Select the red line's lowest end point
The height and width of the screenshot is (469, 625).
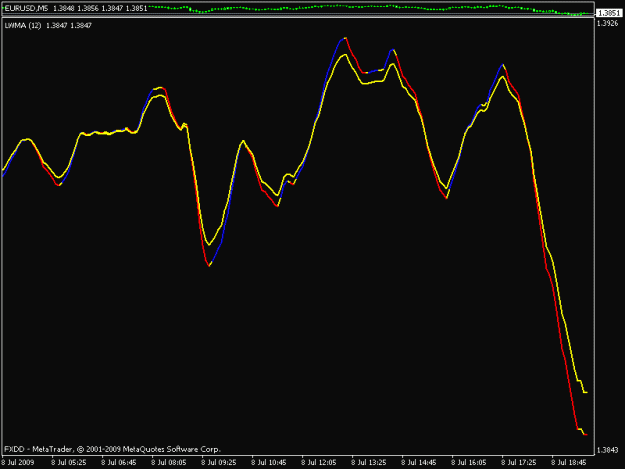point(585,434)
